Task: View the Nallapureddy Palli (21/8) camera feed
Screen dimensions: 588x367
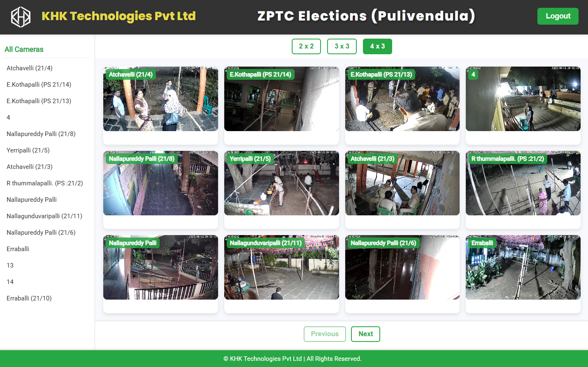Action: (160, 183)
